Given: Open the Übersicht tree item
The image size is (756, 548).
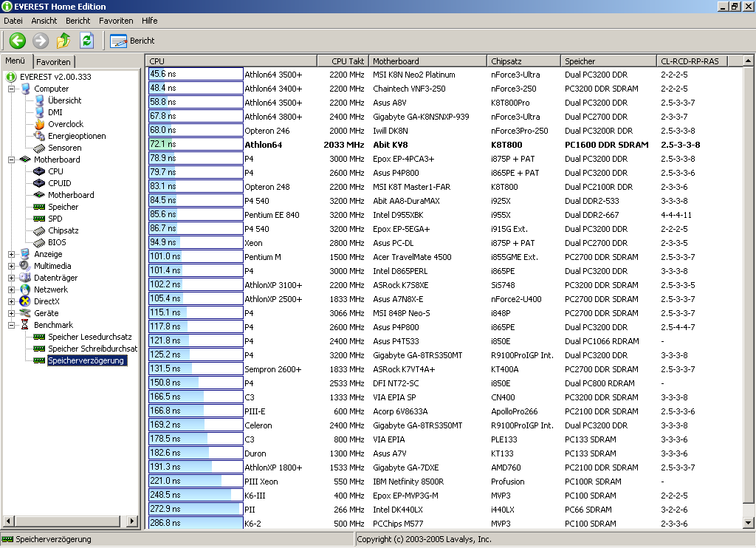Looking at the screenshot, I should point(65,100).
